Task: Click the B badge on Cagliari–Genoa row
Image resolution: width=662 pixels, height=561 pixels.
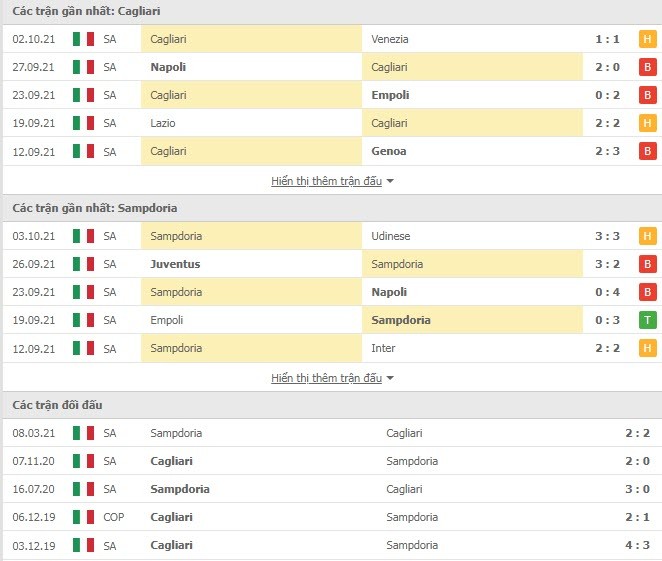Action: click(x=647, y=151)
